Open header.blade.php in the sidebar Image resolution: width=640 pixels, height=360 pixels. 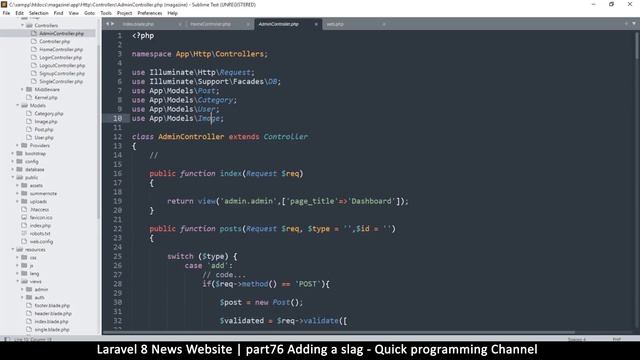click(x=53, y=313)
